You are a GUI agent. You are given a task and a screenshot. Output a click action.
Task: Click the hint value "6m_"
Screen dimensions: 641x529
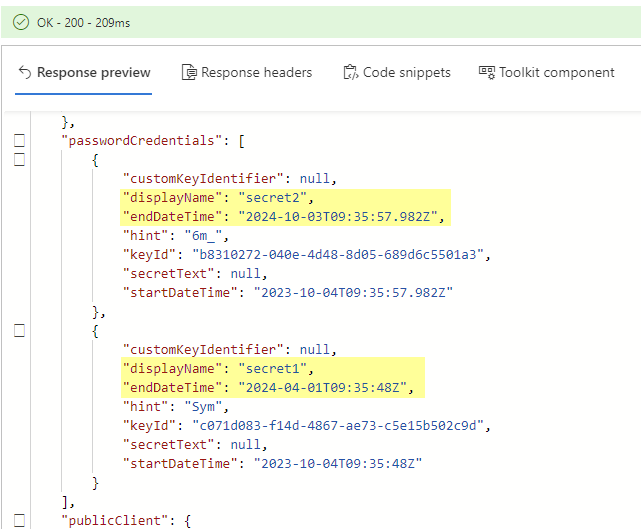click(x=203, y=235)
